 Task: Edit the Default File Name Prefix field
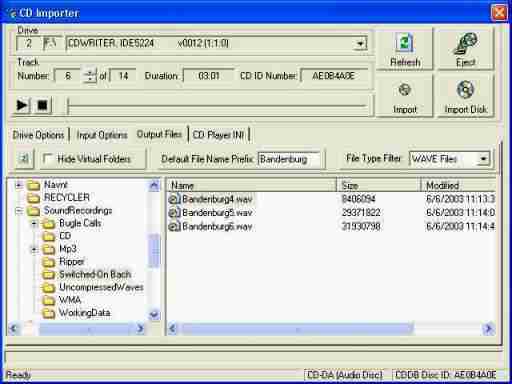(289, 159)
